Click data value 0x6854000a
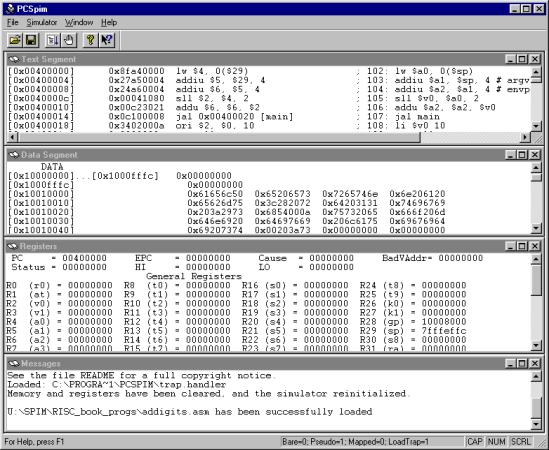This screenshot has width=549, height=450. (x=282, y=212)
